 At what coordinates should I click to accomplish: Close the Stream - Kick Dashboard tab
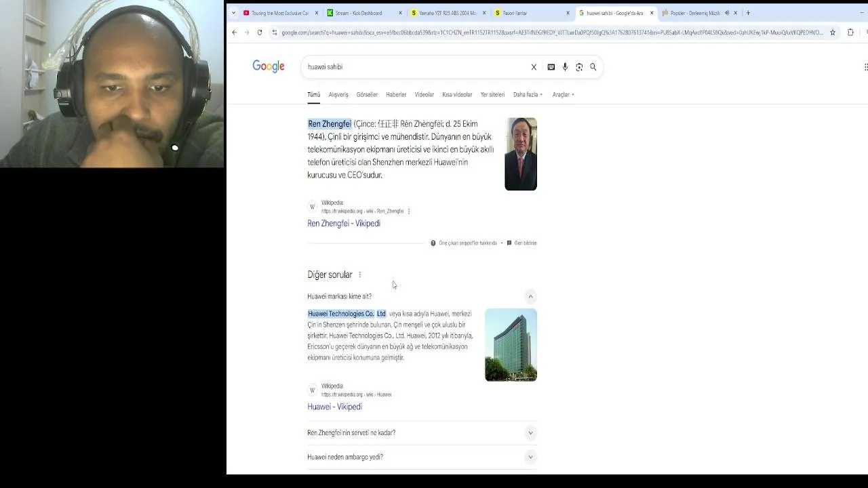click(x=400, y=13)
